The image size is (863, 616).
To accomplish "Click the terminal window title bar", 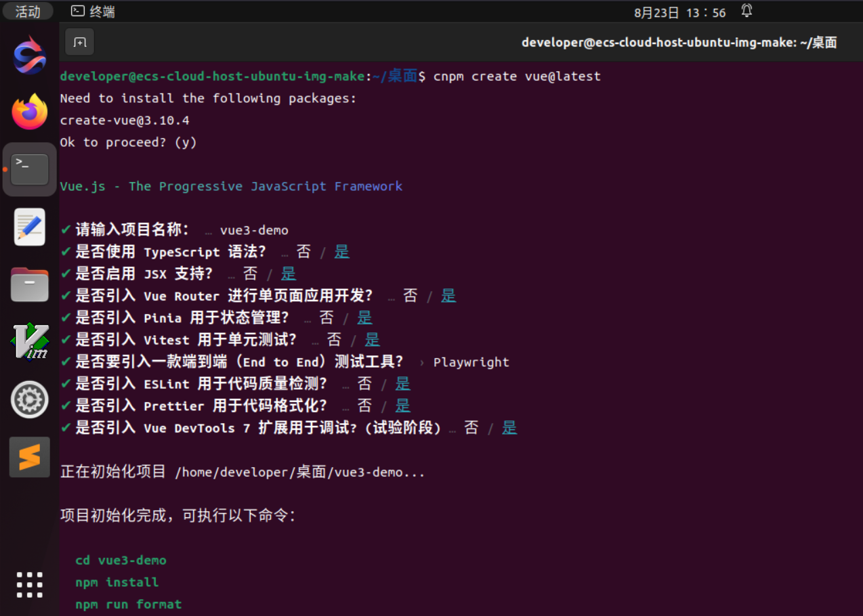I will [x=677, y=41].
